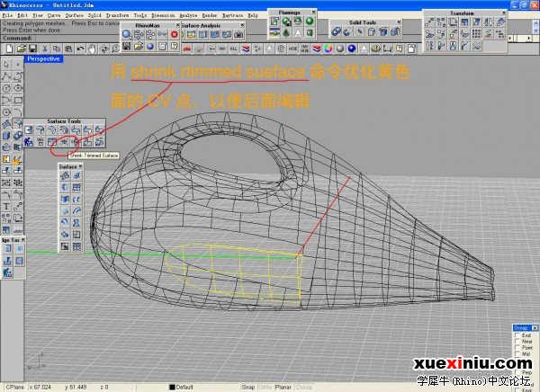Open the Surface menu
540x392 pixels.
point(75,15)
